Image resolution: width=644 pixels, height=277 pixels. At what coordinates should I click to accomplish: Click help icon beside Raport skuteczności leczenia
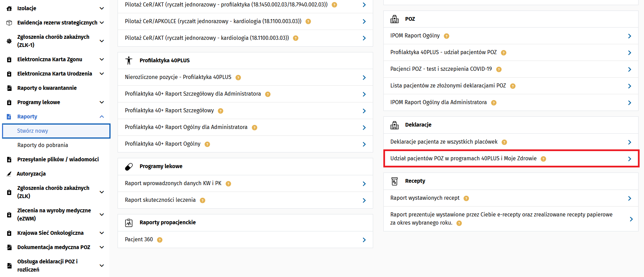(x=203, y=200)
